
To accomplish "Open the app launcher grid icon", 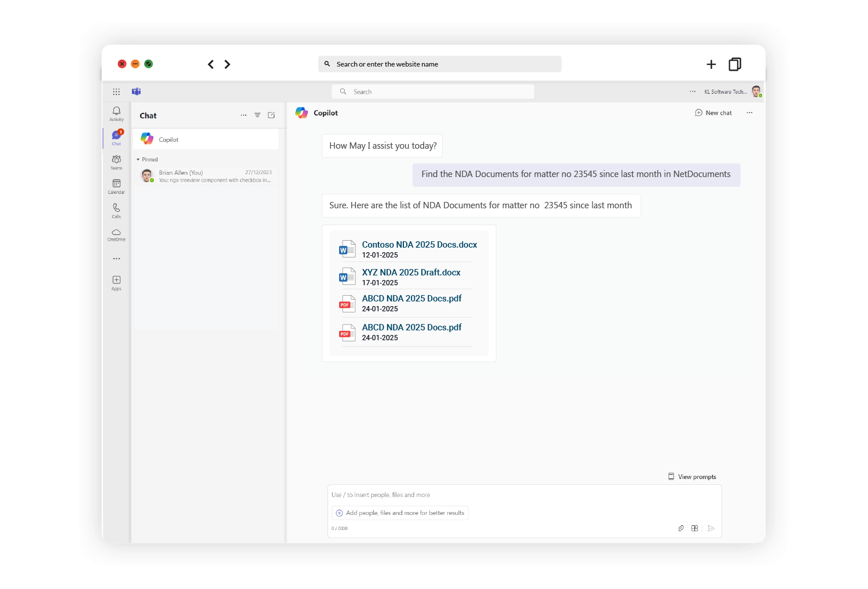I will [x=116, y=91].
